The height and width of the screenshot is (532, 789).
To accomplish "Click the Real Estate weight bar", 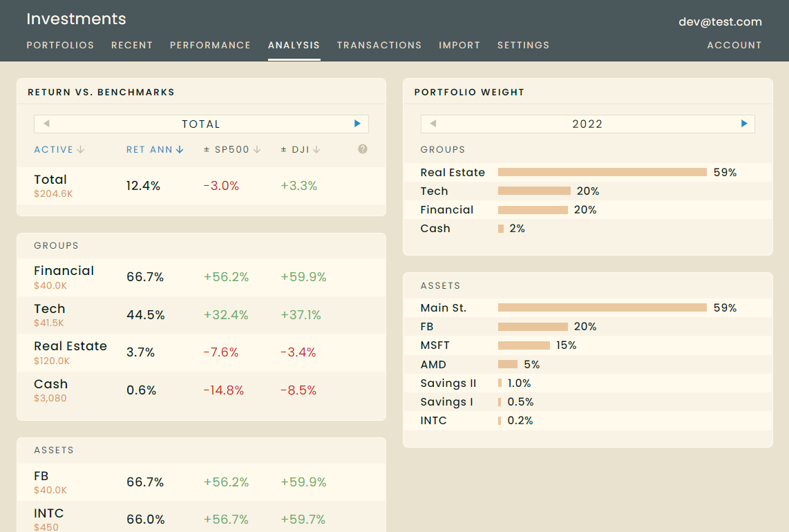I will pyautogui.click(x=602, y=172).
